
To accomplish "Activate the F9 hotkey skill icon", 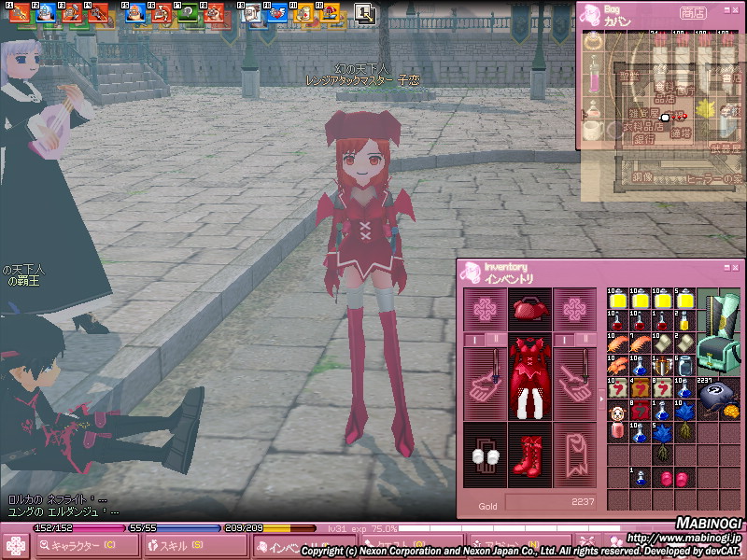I will coord(250,13).
